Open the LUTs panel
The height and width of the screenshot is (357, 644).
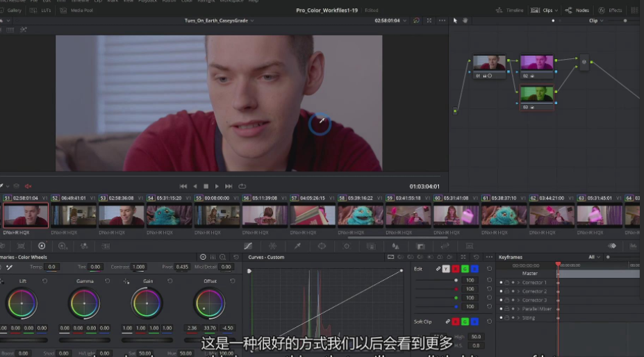[41, 10]
